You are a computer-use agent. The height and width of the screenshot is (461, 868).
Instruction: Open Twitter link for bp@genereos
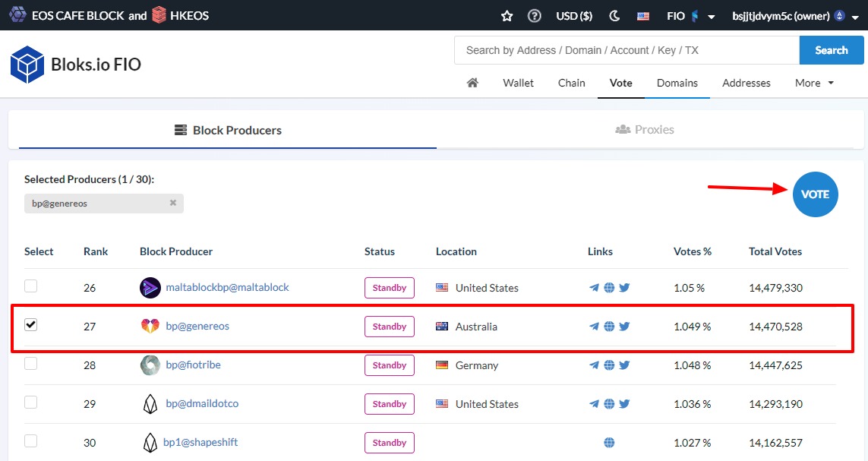click(x=624, y=327)
